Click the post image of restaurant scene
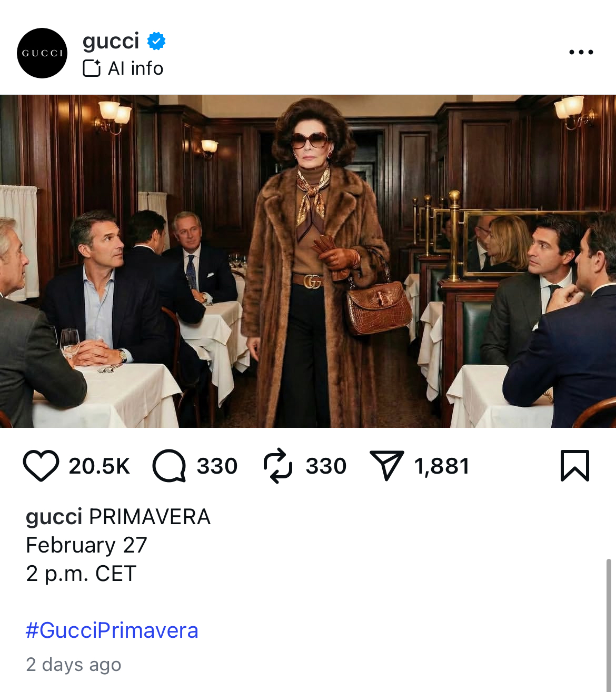The image size is (616, 692). click(x=308, y=261)
